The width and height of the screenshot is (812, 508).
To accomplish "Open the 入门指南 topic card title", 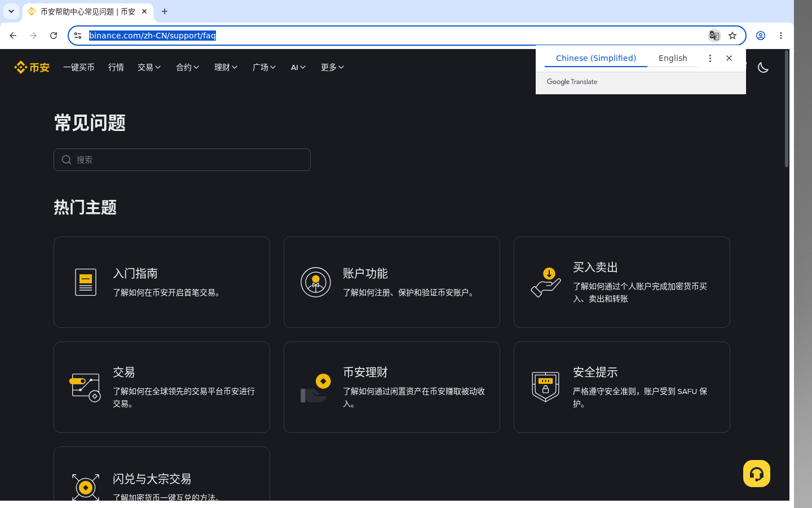I will (x=135, y=273).
